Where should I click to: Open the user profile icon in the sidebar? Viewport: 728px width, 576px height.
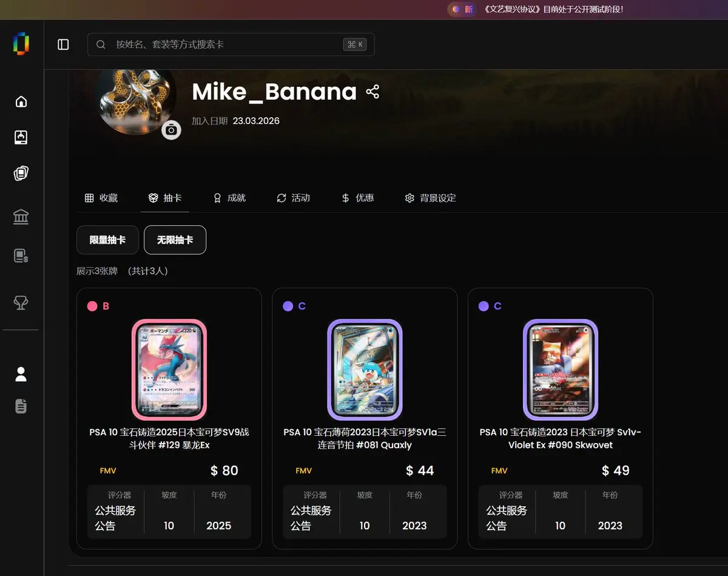pyautogui.click(x=21, y=374)
